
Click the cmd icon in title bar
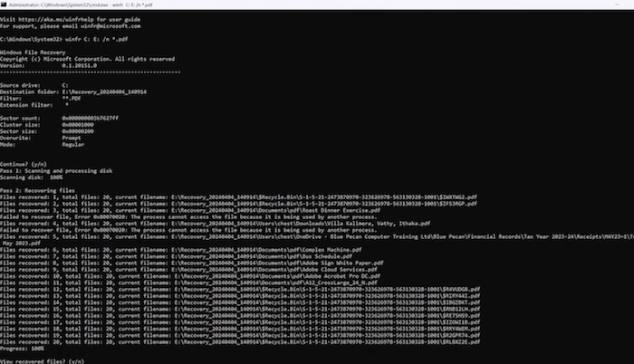click(x=5, y=5)
